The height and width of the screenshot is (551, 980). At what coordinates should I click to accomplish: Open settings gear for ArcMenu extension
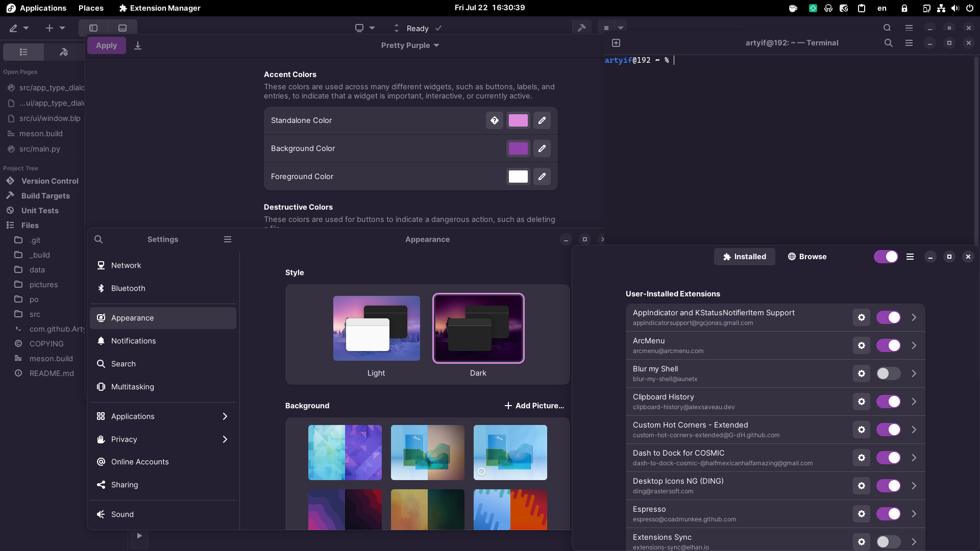862,345
